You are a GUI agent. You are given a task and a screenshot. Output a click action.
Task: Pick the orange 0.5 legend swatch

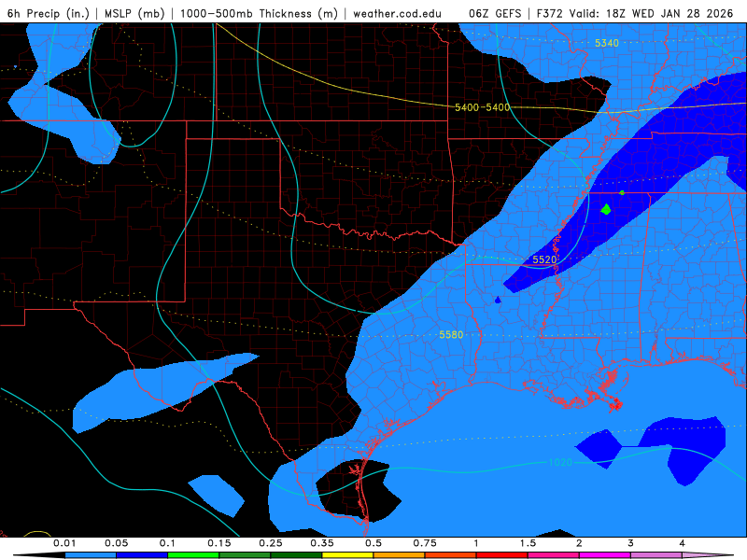pos(400,555)
